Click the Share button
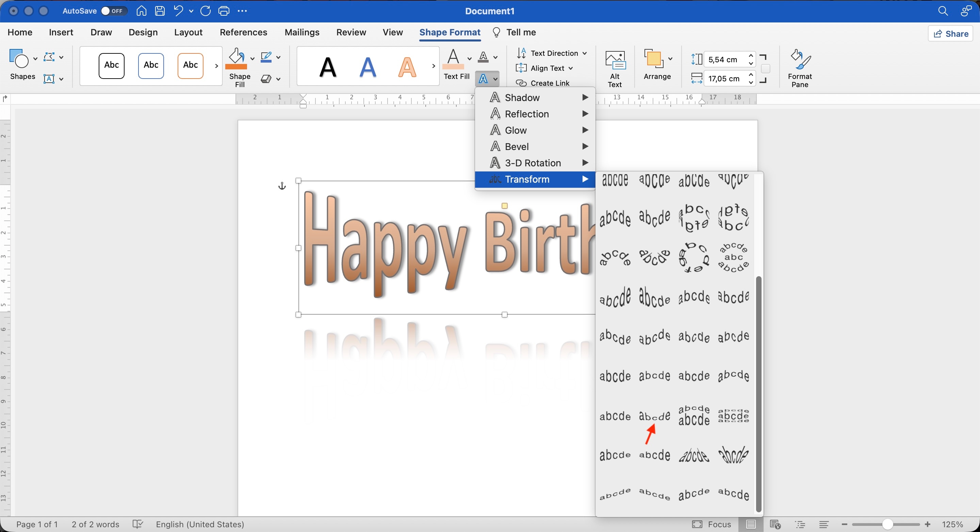Viewport: 980px width, 532px height. tap(951, 34)
